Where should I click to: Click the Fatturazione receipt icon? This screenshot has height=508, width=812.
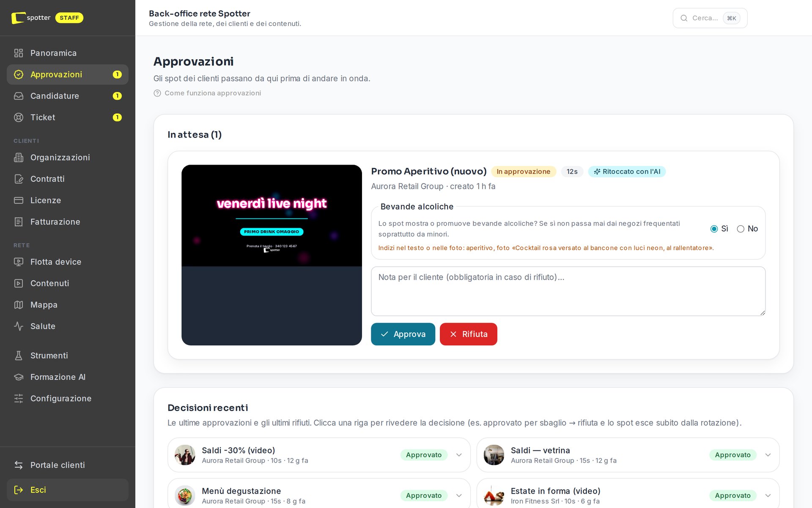[19, 222]
